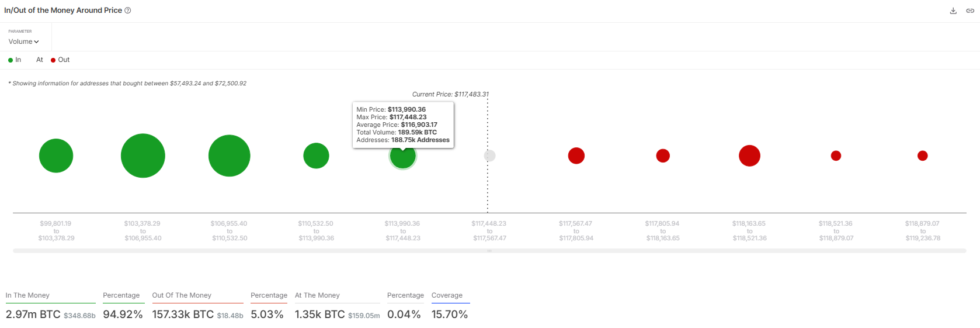Click the green bubble for $106,955.40 range

click(x=230, y=156)
